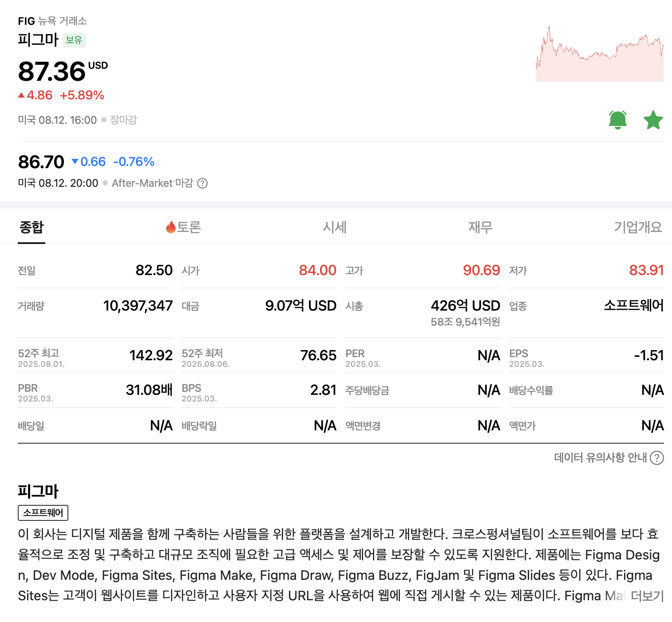This screenshot has height=622, width=672.
Task: Open the data notice help icon
Action: pyautogui.click(x=657, y=457)
